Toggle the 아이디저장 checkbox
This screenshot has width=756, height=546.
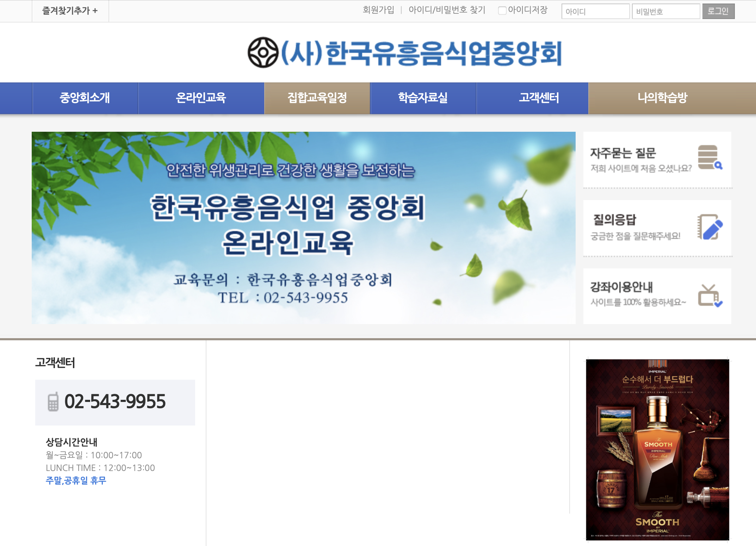tap(502, 11)
